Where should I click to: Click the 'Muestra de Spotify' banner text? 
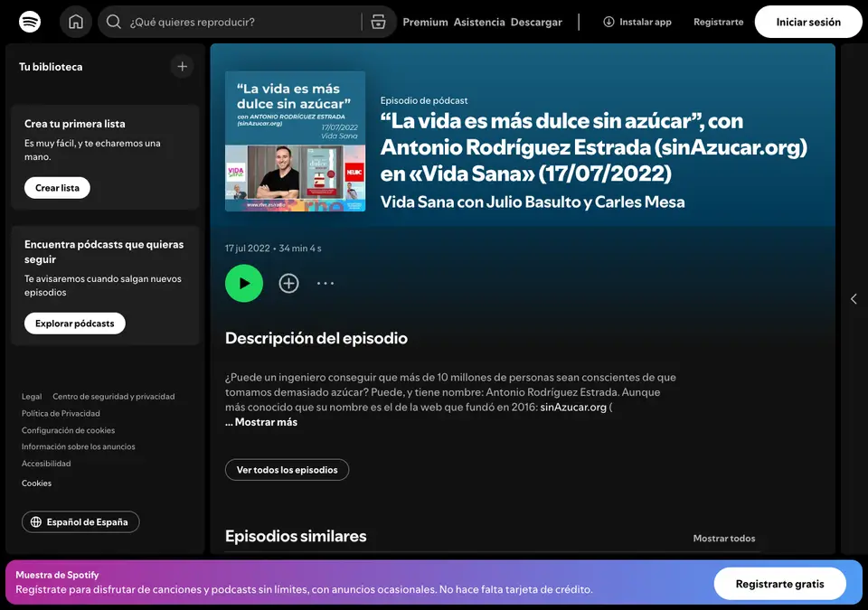(57, 575)
